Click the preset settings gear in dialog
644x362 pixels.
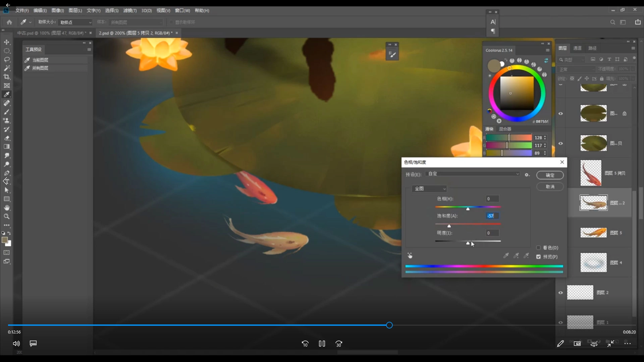pyautogui.click(x=527, y=175)
